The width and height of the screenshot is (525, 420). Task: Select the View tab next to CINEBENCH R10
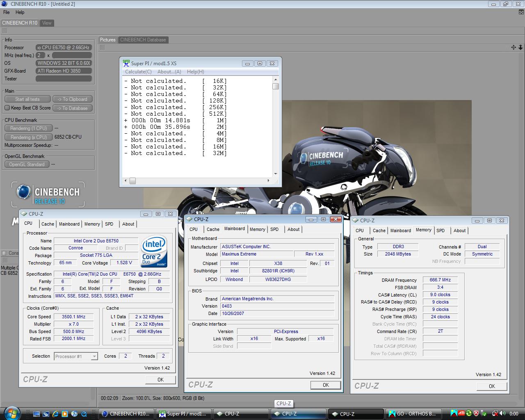[47, 23]
